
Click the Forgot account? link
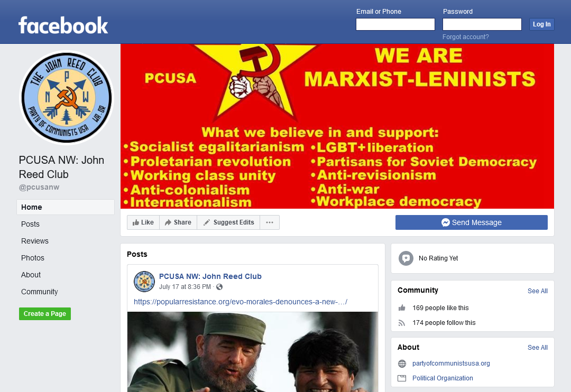point(465,37)
